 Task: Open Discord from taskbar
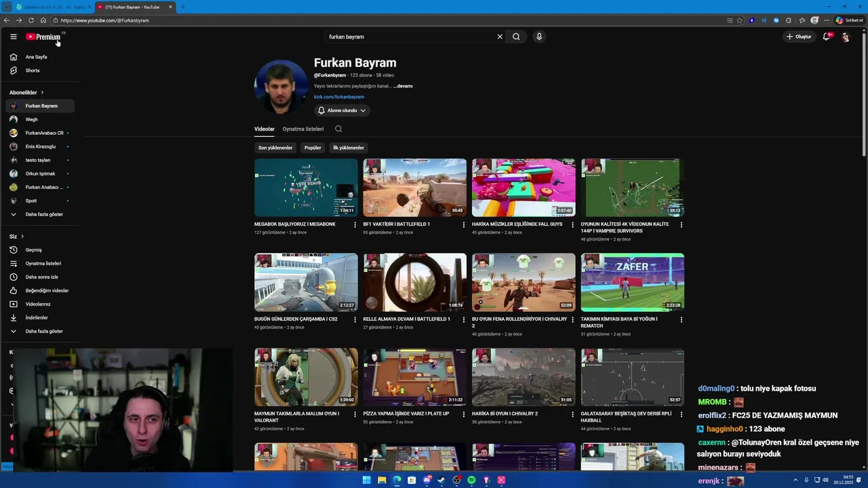click(x=427, y=480)
